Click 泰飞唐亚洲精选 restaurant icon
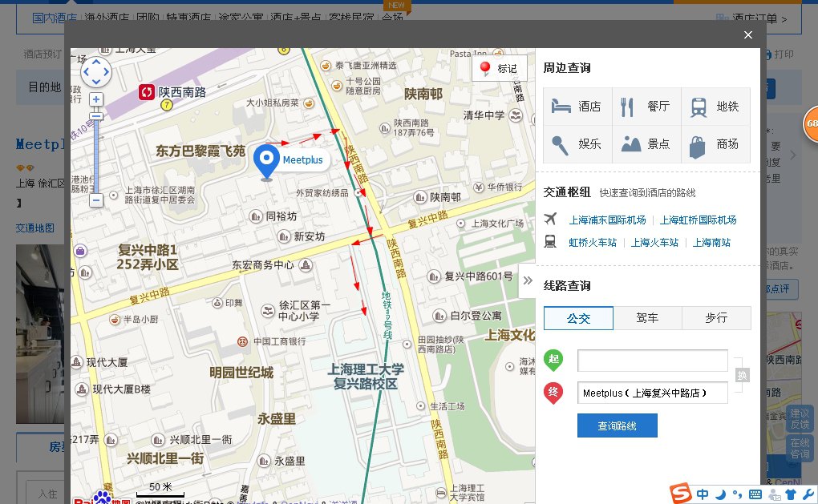This screenshot has width=818, height=504. point(326,66)
